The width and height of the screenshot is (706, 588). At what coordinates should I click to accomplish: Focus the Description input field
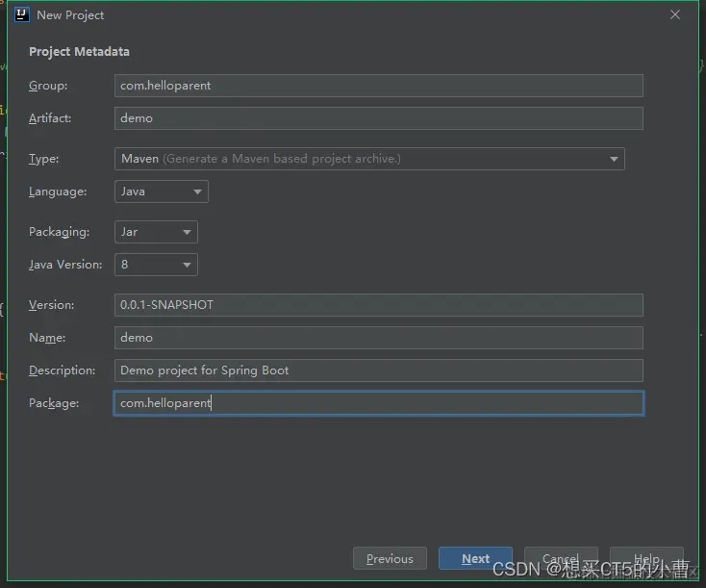tap(379, 371)
